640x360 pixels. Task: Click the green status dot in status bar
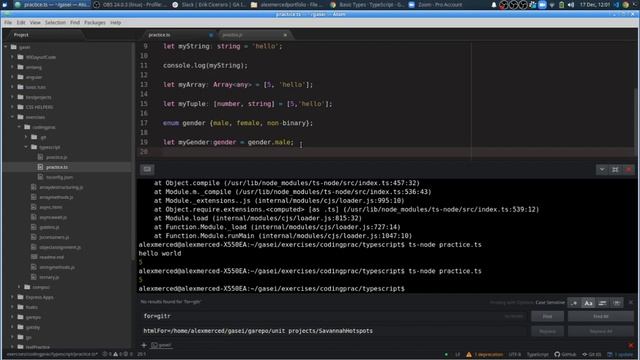click(x=446, y=354)
